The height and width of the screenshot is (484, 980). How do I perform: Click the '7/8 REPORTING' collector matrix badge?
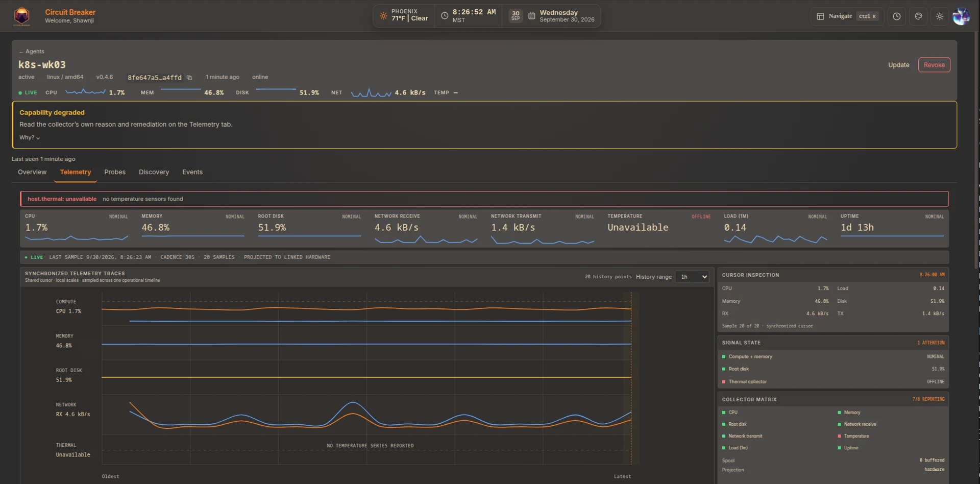(x=928, y=399)
